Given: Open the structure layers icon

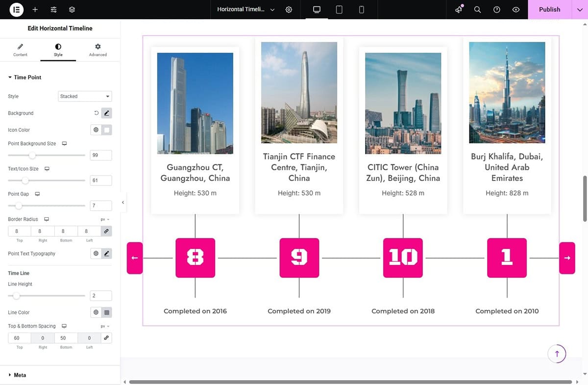Looking at the screenshot, I should [x=72, y=9].
